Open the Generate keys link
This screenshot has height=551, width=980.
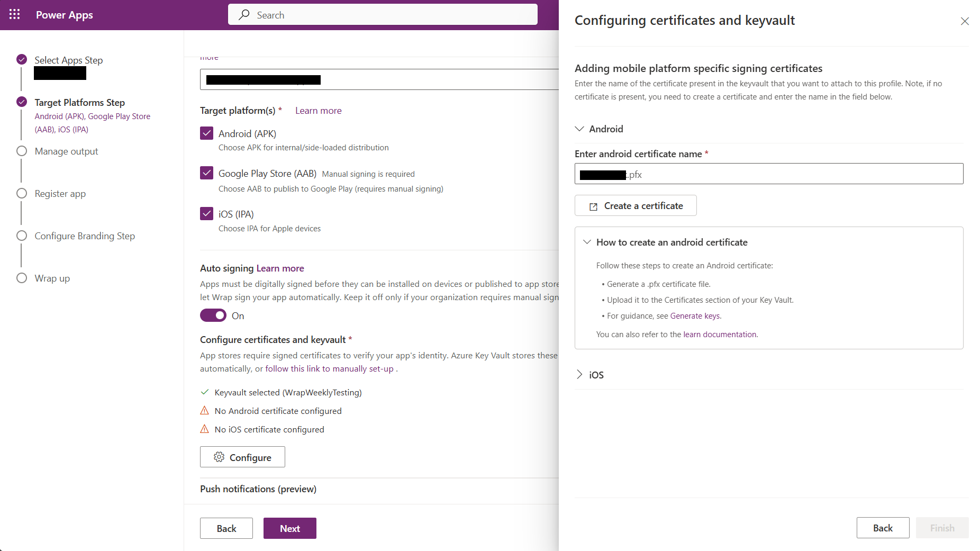coord(695,316)
